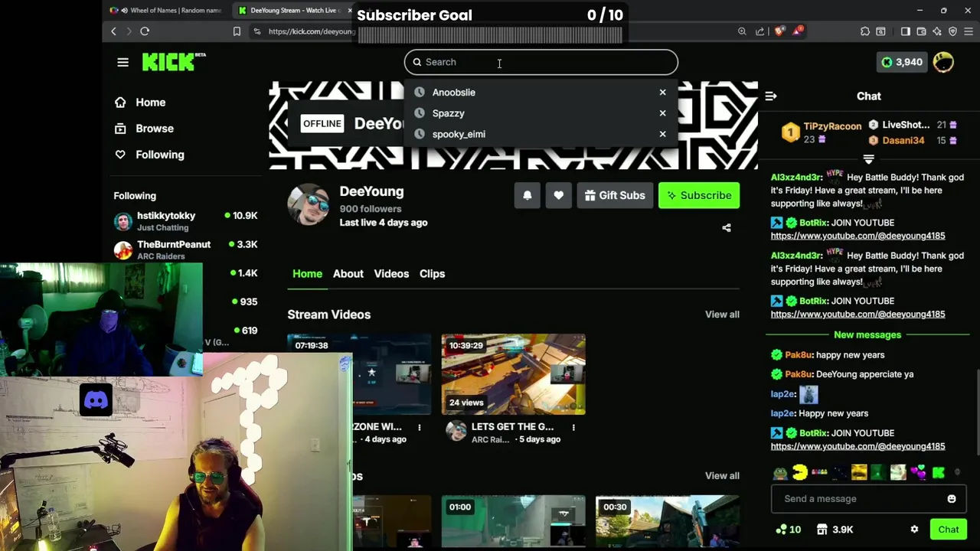The image size is (980, 551).
Task: Open the emoji picker in chat
Action: [x=952, y=499]
